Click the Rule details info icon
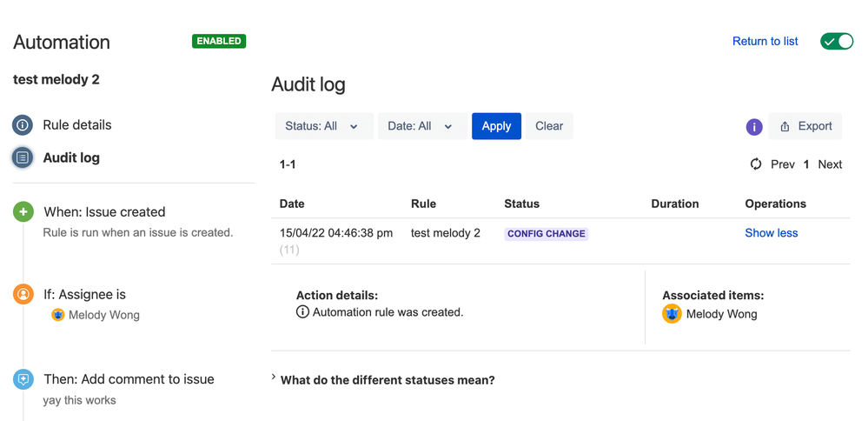Screen dimensions: 868x421 (x=23, y=125)
